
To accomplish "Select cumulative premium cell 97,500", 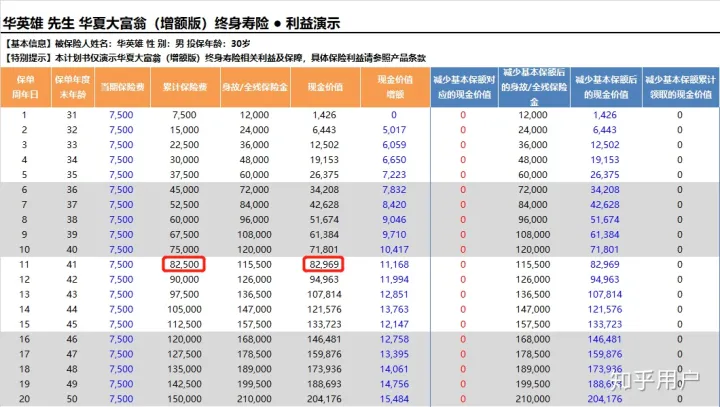I will click(x=184, y=294).
